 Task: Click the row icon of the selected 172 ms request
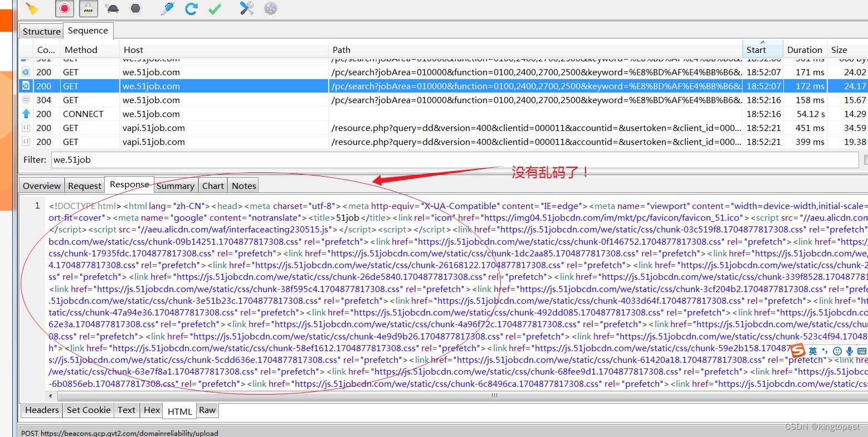[x=26, y=86]
